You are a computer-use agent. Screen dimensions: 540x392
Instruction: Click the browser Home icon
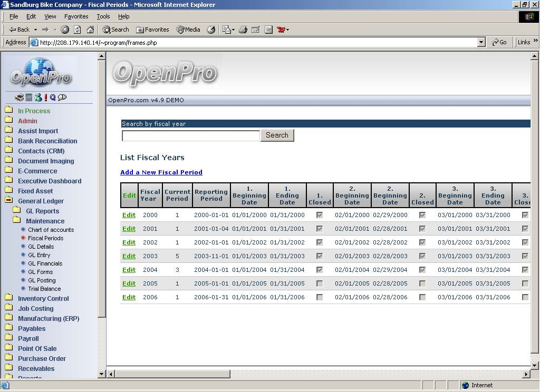click(x=90, y=30)
